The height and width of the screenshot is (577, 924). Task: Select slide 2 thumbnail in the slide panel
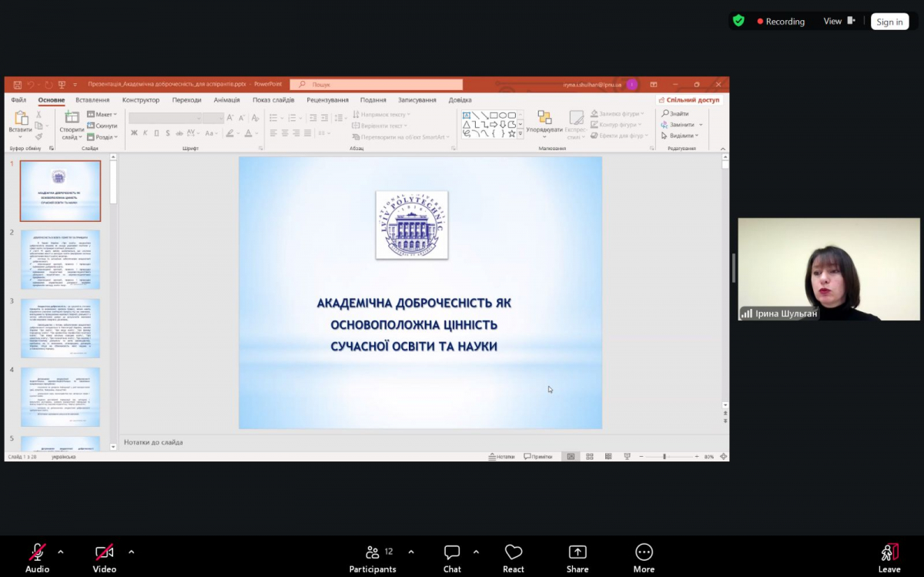click(x=60, y=259)
